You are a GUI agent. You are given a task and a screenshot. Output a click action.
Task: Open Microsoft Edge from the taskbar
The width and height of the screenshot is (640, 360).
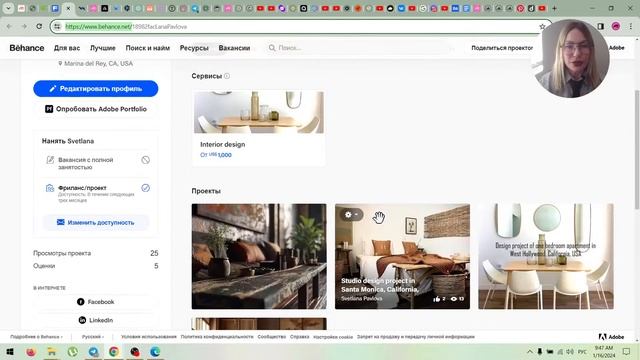click(x=155, y=351)
